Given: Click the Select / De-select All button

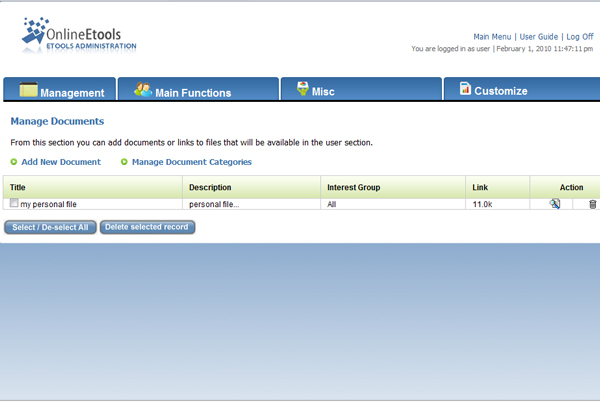Looking at the screenshot, I should 50,227.
